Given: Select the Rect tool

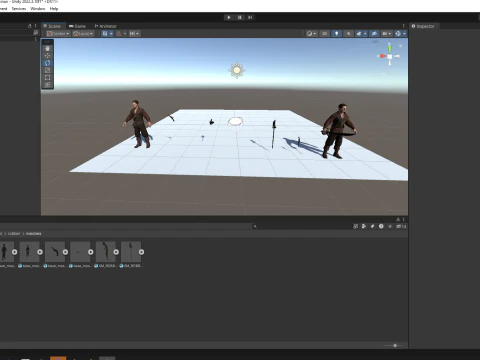Looking at the screenshot, I should coord(47,78).
